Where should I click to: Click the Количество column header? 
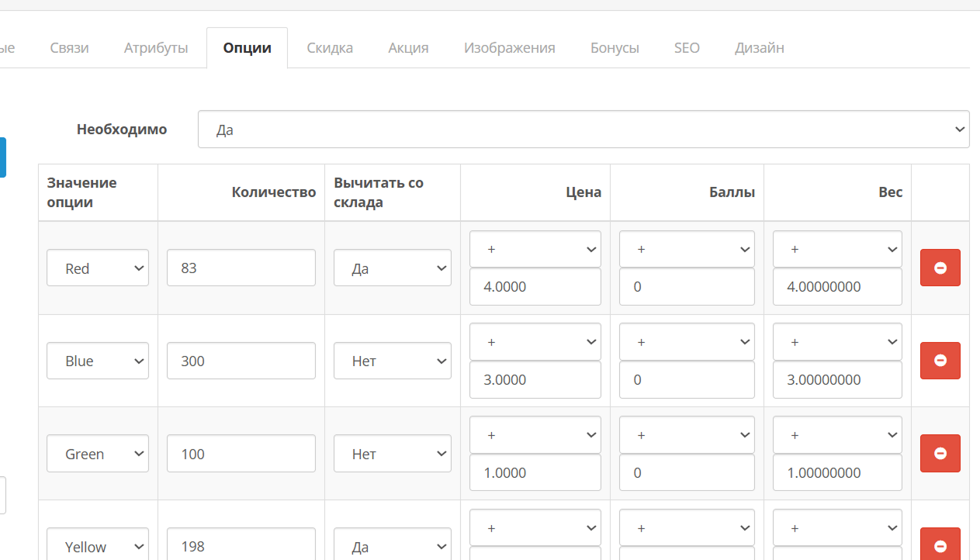click(274, 192)
